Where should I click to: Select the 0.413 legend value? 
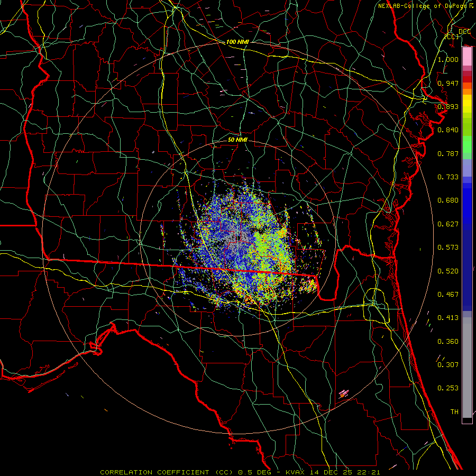(x=448, y=318)
